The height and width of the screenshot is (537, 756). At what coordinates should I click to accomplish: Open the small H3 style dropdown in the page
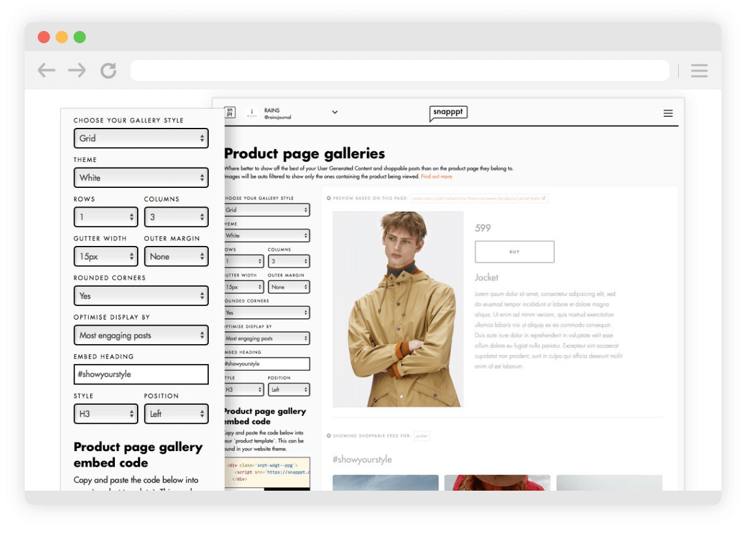click(x=244, y=389)
